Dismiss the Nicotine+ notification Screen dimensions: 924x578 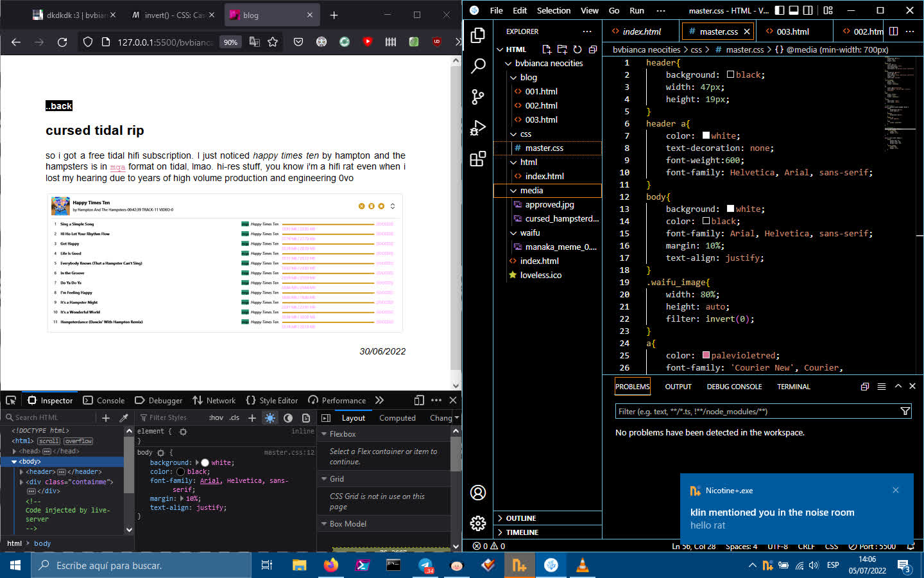(x=896, y=490)
